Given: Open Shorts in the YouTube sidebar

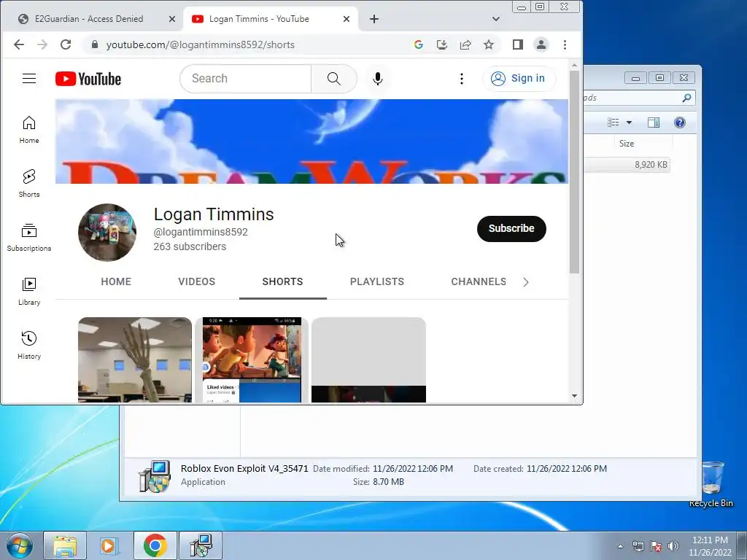Looking at the screenshot, I should coord(29,183).
